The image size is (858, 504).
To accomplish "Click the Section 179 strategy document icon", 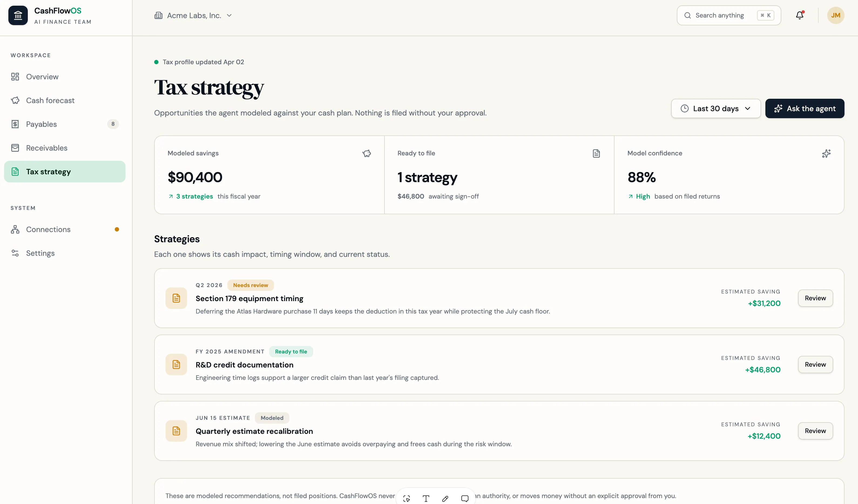I will [x=176, y=298].
